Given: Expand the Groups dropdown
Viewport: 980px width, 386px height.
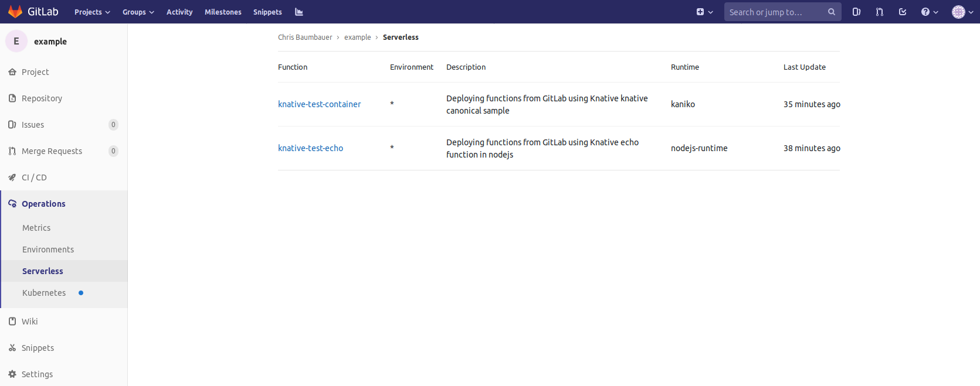Looking at the screenshot, I should pyautogui.click(x=138, y=12).
